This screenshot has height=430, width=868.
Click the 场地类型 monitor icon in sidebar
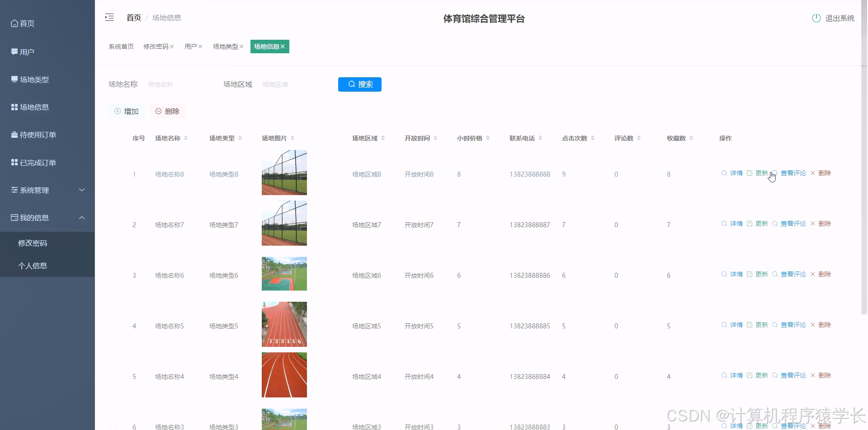(14, 79)
